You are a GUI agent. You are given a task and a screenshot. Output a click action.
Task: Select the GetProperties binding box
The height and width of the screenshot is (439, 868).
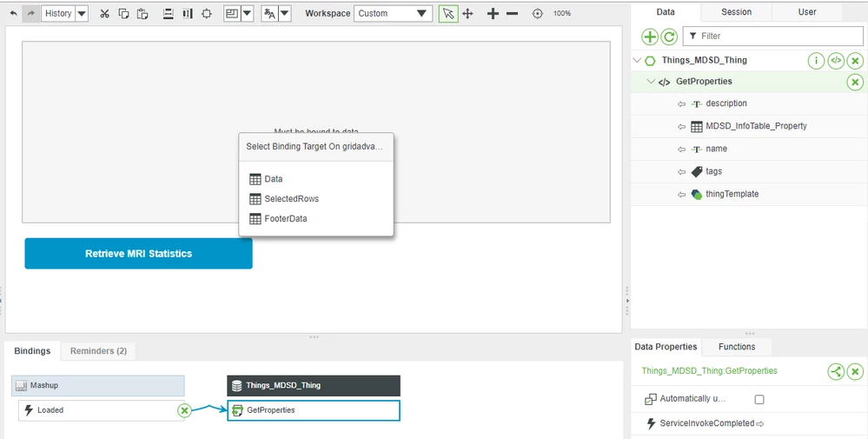pyautogui.click(x=314, y=410)
